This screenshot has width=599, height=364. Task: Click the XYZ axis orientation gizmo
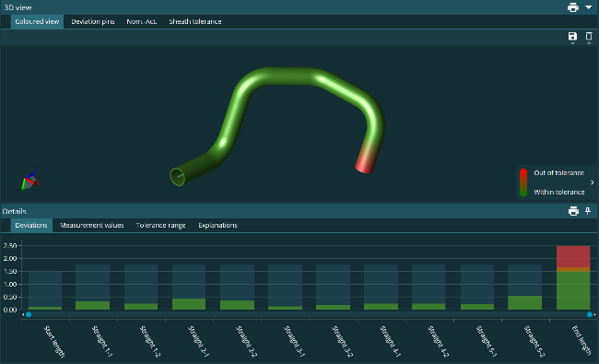[x=29, y=180]
